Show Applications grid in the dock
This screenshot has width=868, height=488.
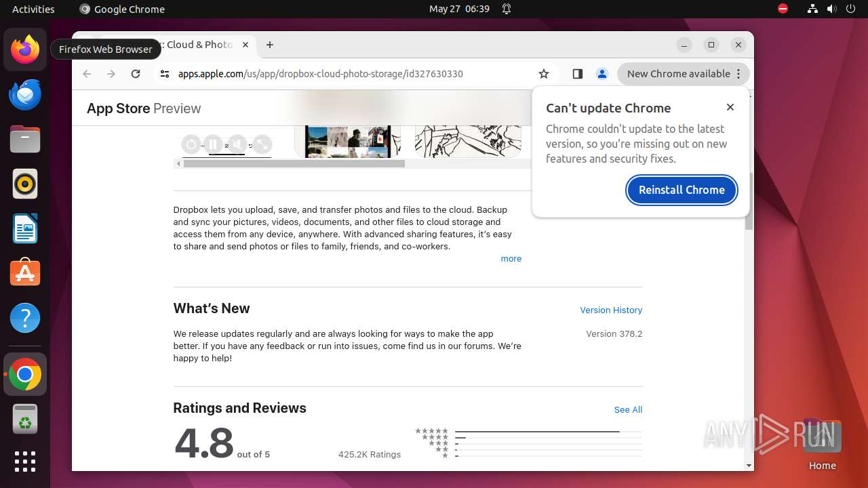coord(25,462)
